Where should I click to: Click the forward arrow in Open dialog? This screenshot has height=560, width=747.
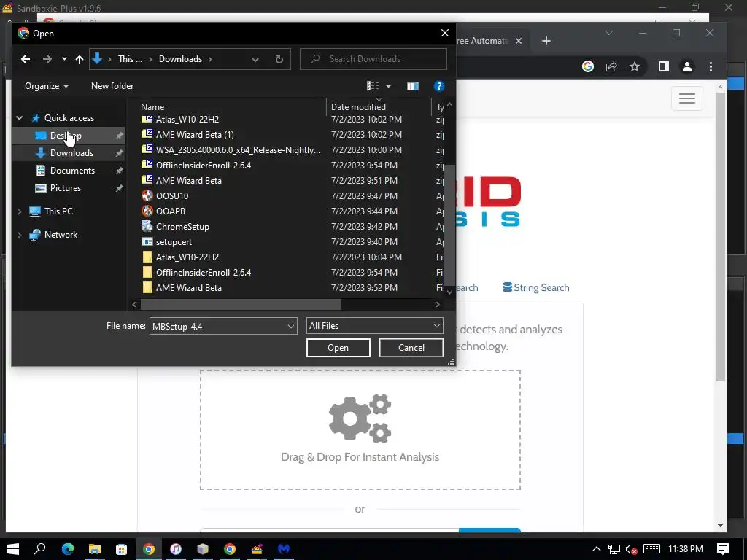pos(47,59)
